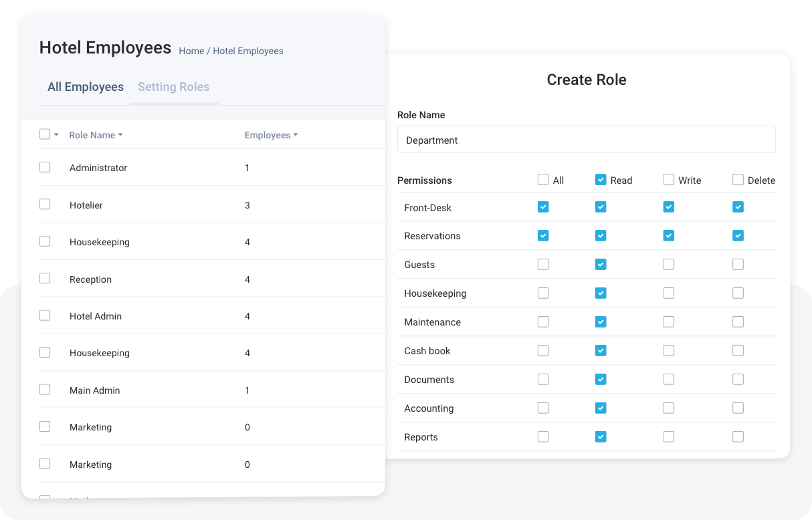Screen dimensions: 812x520
Task: Select the Main Admin role checkbox
Action: (45, 389)
